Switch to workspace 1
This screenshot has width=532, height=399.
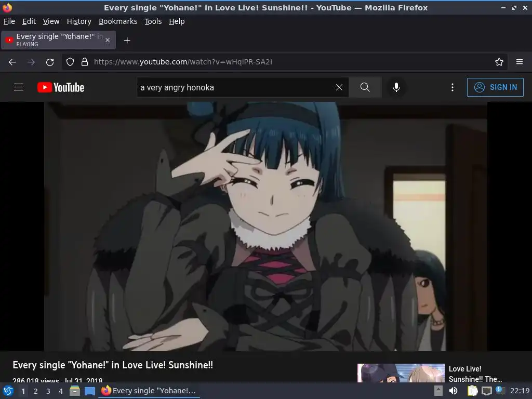[x=23, y=391]
